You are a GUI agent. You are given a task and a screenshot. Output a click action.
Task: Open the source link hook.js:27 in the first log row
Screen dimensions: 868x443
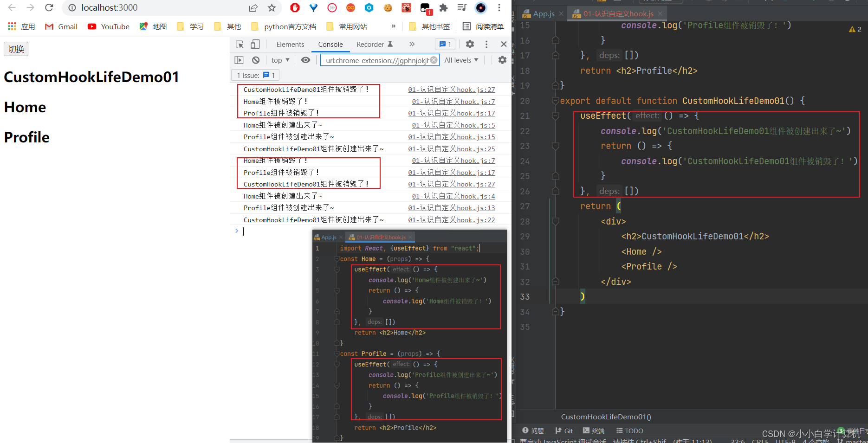point(452,90)
